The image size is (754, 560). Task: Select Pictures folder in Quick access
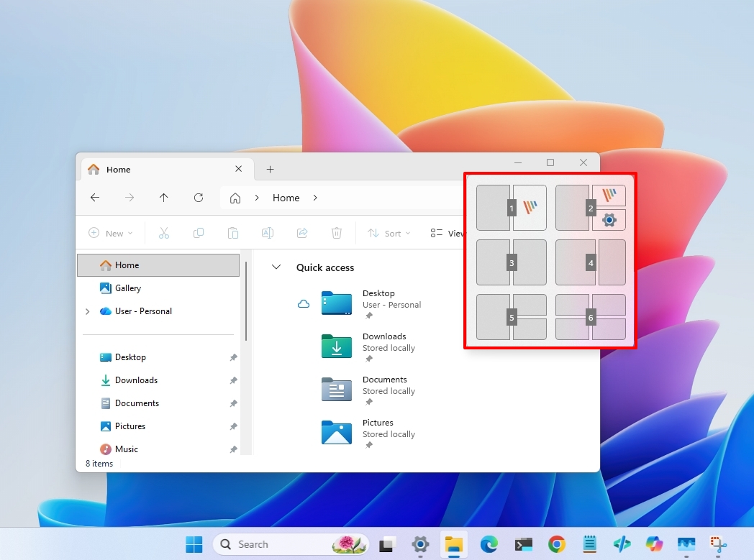(x=368, y=433)
